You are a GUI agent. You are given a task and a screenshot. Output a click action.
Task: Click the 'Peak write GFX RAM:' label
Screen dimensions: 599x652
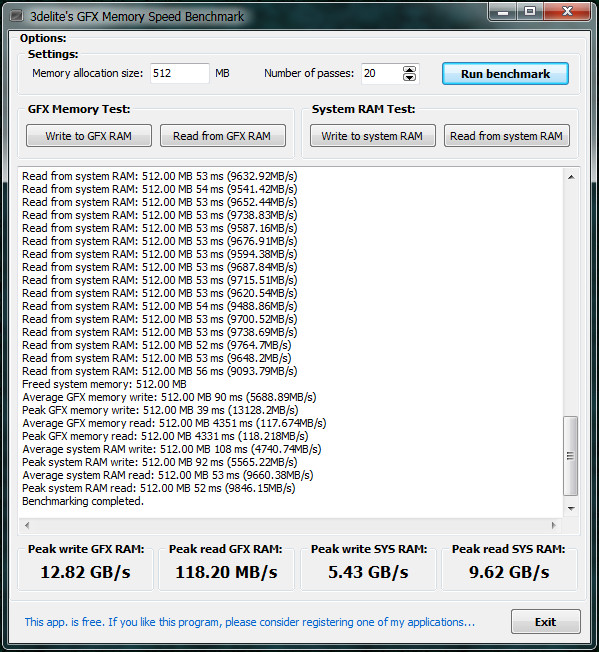86,549
